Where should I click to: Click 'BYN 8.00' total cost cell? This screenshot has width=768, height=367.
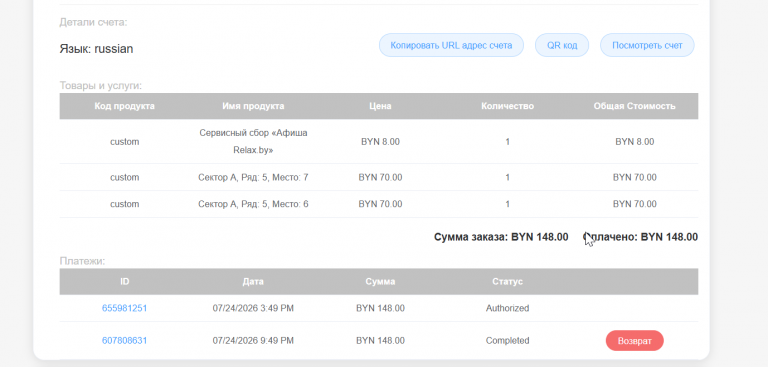point(635,142)
